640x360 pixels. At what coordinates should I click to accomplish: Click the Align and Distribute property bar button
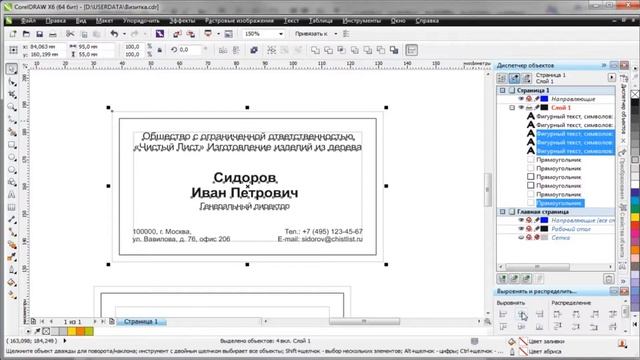411,50
